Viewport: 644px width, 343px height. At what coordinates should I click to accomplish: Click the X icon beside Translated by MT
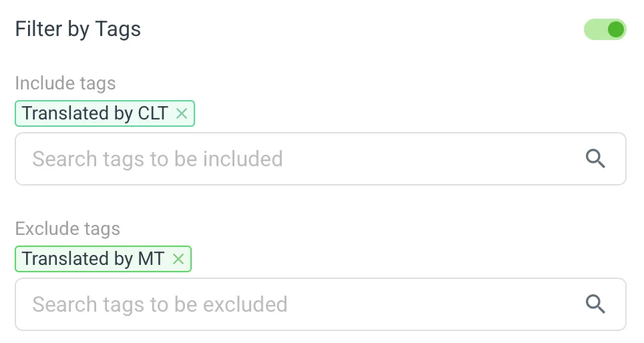178,259
